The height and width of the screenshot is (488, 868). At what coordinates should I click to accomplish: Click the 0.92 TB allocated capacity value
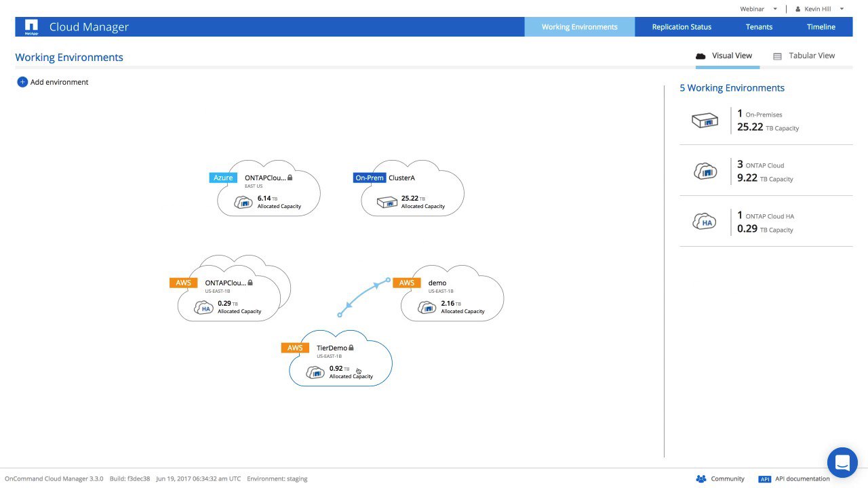(x=339, y=369)
